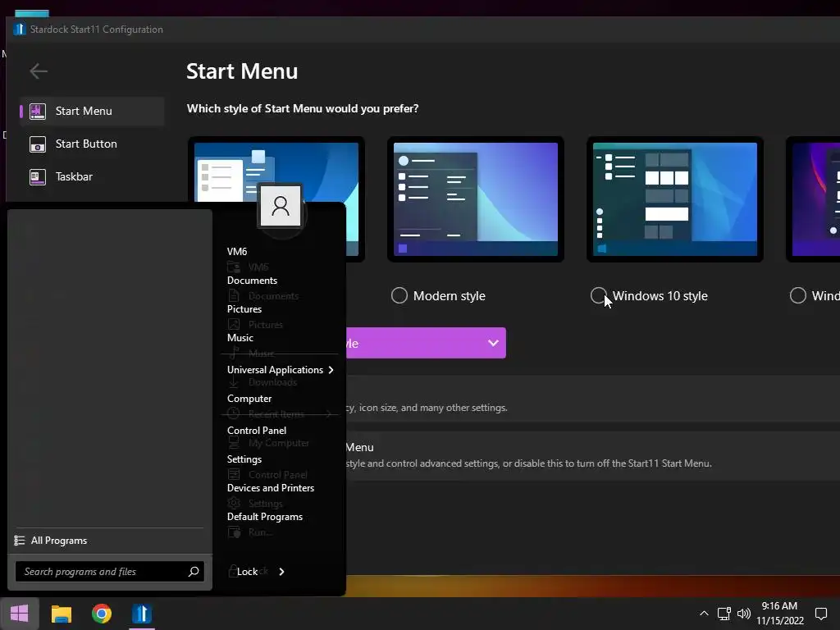Open Settings from the start menu
840x630 pixels.
click(x=244, y=459)
